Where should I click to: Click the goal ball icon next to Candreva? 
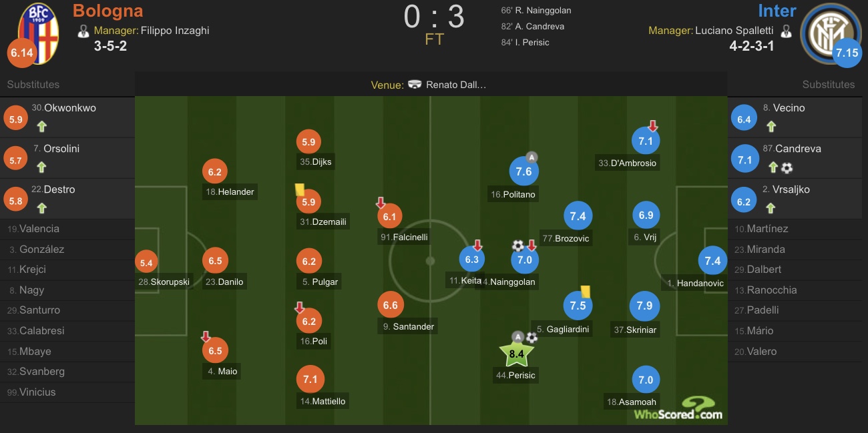(x=787, y=167)
